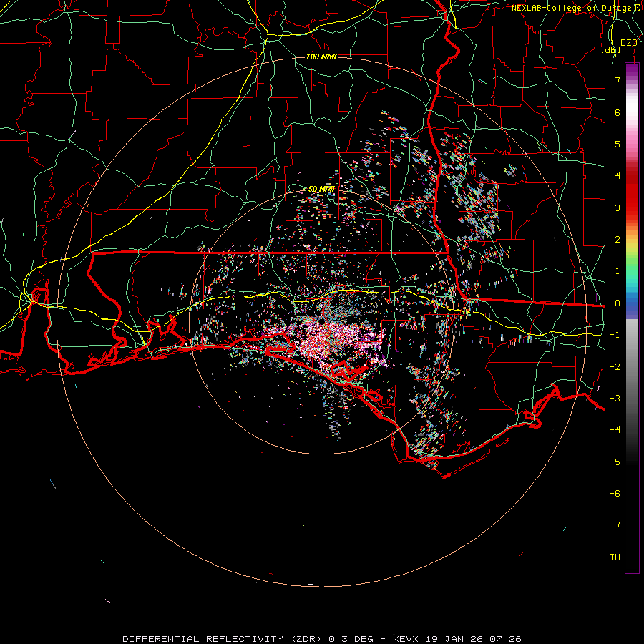The height and width of the screenshot is (644, 644).
Task: Click the -4 value on color scale
Action: (x=615, y=430)
